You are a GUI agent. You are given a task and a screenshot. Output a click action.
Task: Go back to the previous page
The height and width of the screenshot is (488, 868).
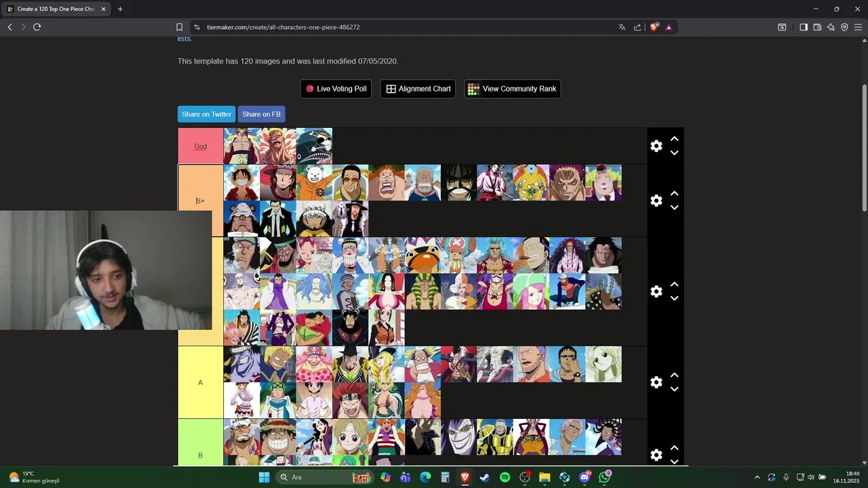(x=9, y=27)
